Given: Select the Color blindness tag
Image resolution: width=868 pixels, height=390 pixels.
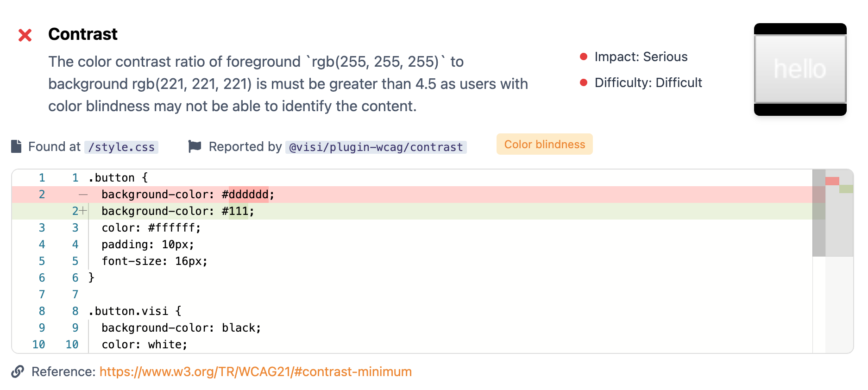Looking at the screenshot, I should (x=544, y=145).
